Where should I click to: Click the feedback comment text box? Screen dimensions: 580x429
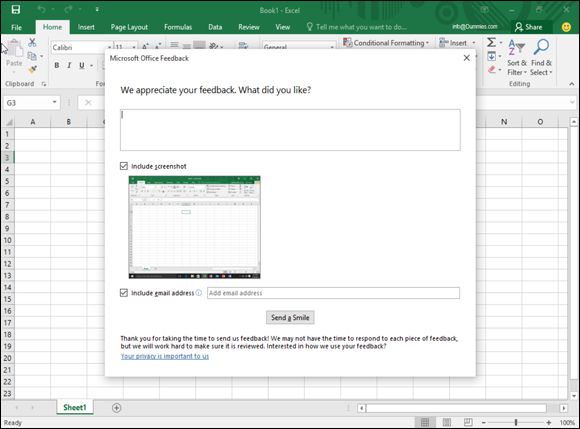click(290, 130)
